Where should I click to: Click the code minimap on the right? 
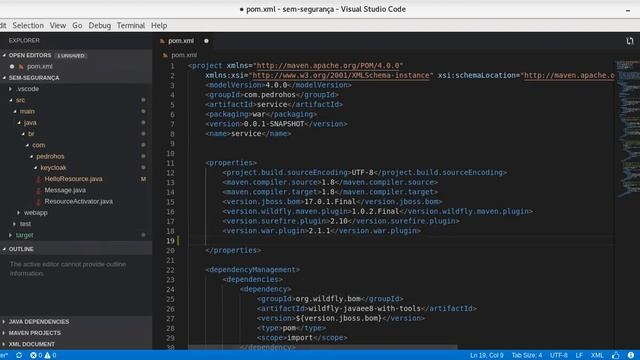628,129
